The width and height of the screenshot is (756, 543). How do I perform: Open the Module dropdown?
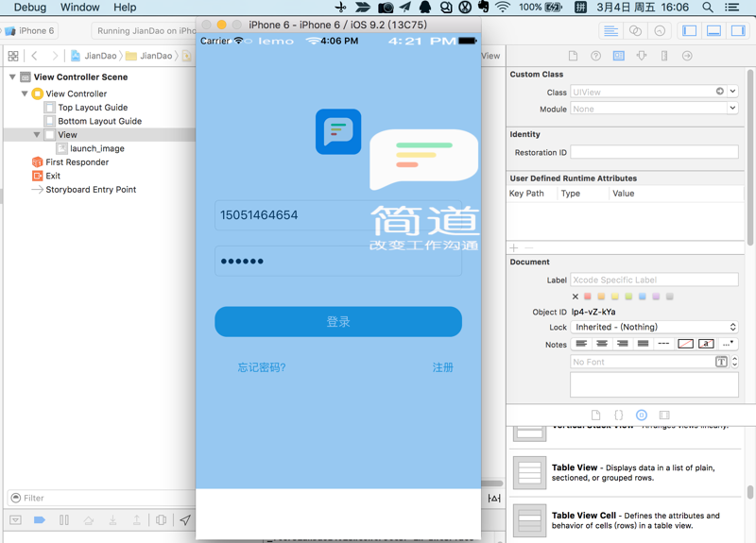pyautogui.click(x=733, y=109)
